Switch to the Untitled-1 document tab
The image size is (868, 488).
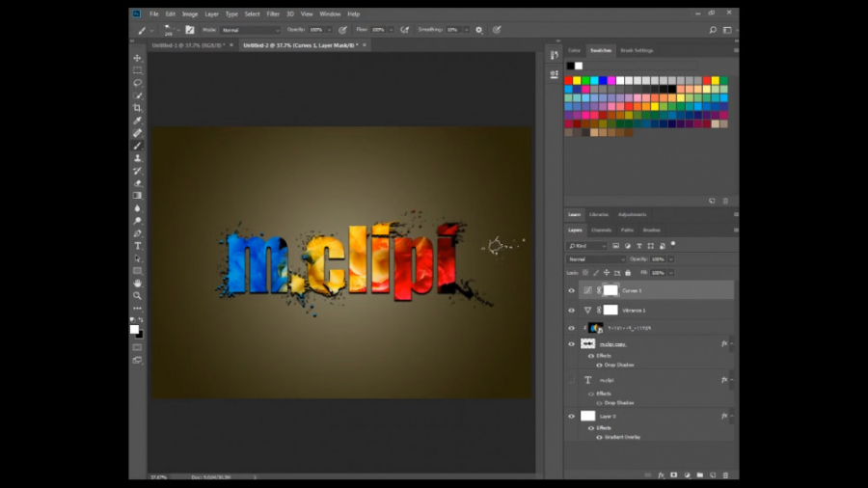pyautogui.click(x=187, y=45)
